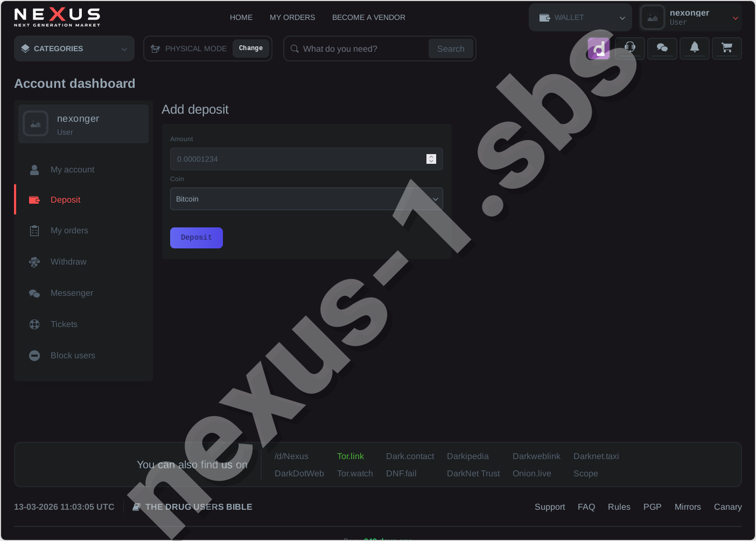Click the Physical Mode package icon
The height and width of the screenshot is (541, 756).
pos(156,48)
